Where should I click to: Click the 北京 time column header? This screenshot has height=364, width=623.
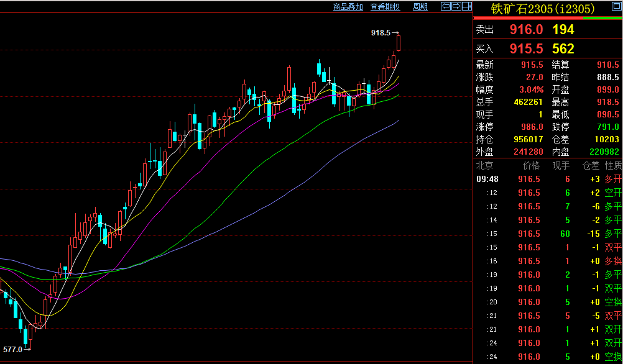click(484, 165)
